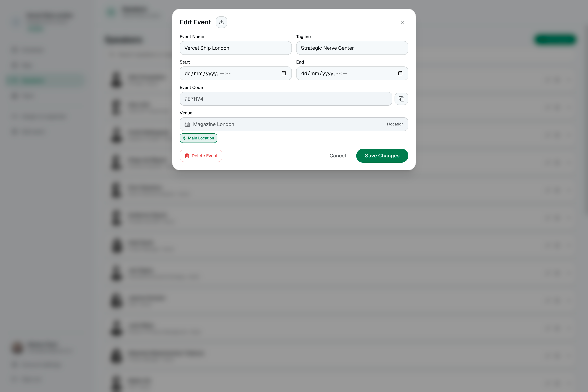Open the End date calendar picker

[400, 73]
